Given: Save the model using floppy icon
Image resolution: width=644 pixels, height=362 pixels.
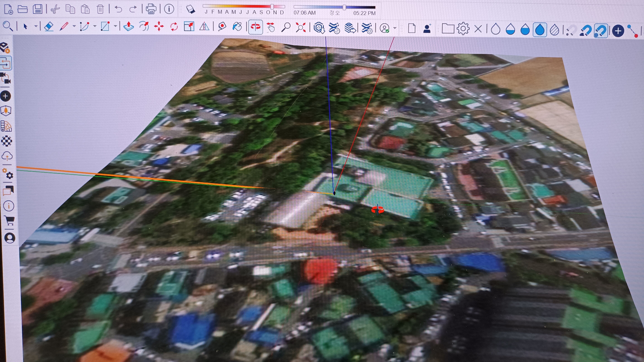Looking at the screenshot, I should (38, 9).
